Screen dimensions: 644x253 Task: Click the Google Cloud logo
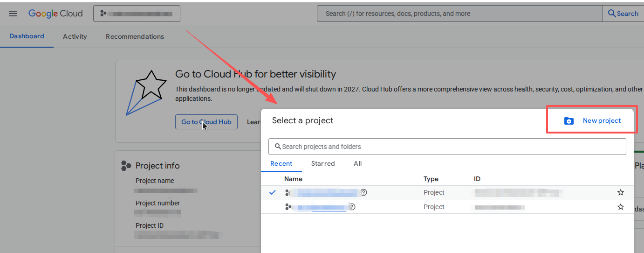click(55, 14)
